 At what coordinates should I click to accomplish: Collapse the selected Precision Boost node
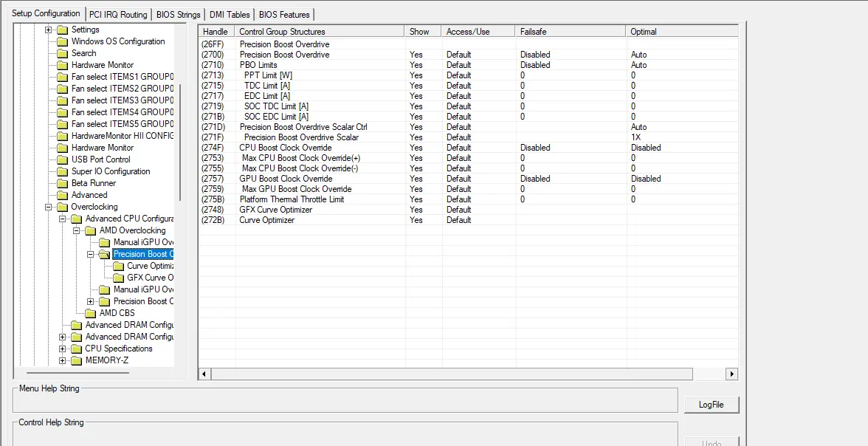click(90, 254)
